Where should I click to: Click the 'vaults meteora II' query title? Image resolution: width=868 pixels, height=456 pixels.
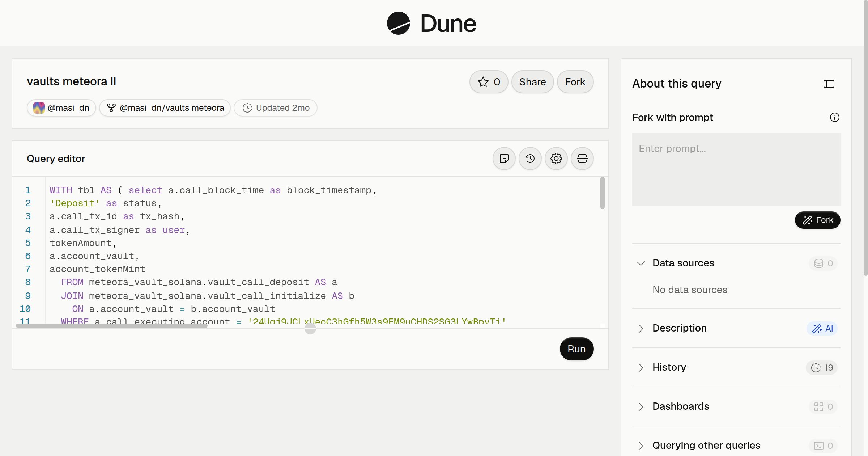pos(72,81)
